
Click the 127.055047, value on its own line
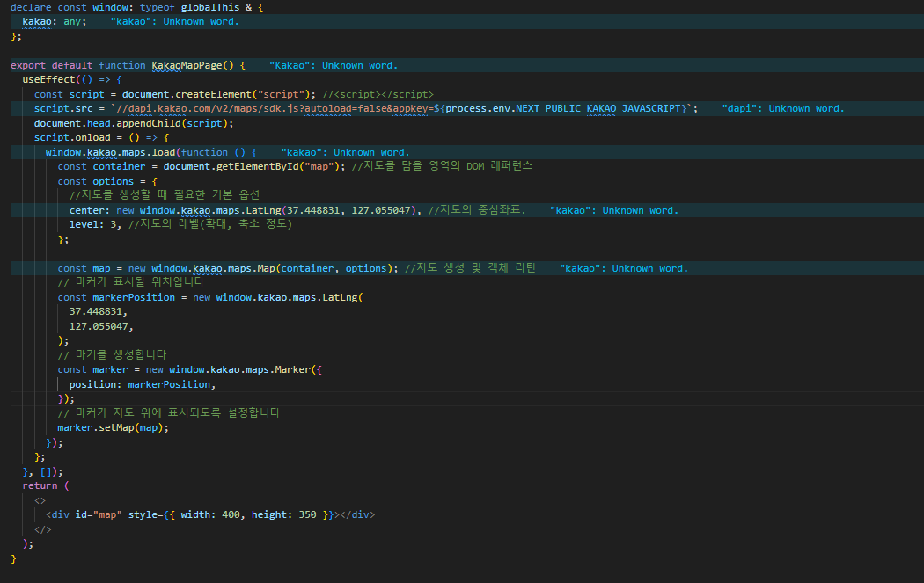[x=101, y=326]
